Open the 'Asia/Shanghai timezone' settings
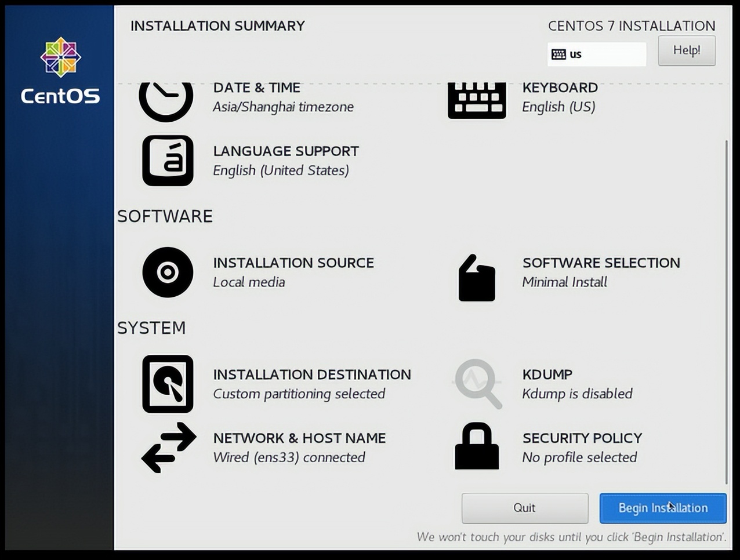Image resolution: width=740 pixels, height=560 pixels. click(284, 107)
